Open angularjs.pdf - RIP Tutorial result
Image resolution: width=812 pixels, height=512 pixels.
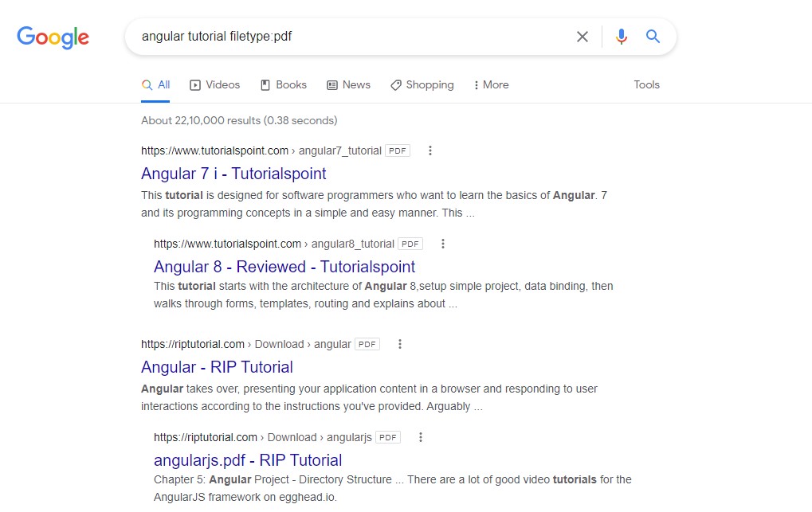pos(248,460)
